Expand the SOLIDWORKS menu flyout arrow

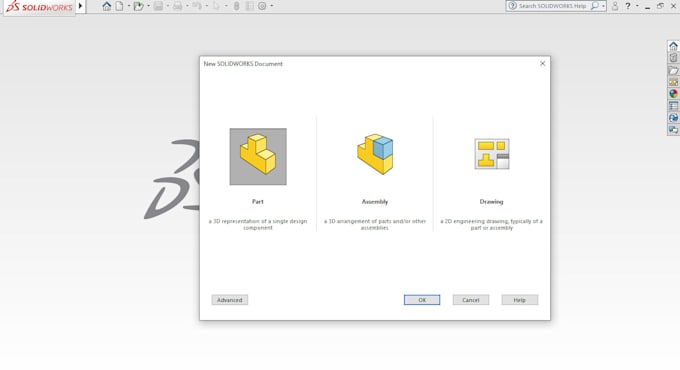pos(80,6)
